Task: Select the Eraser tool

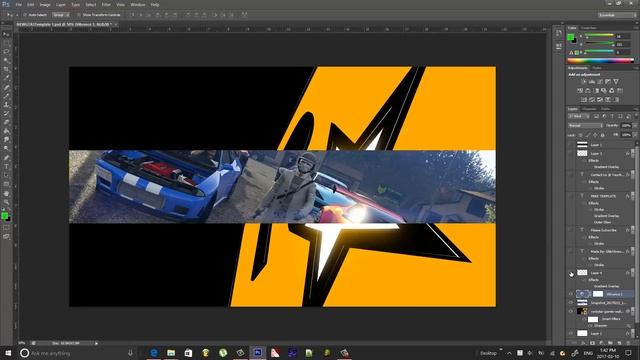Action: point(6,122)
